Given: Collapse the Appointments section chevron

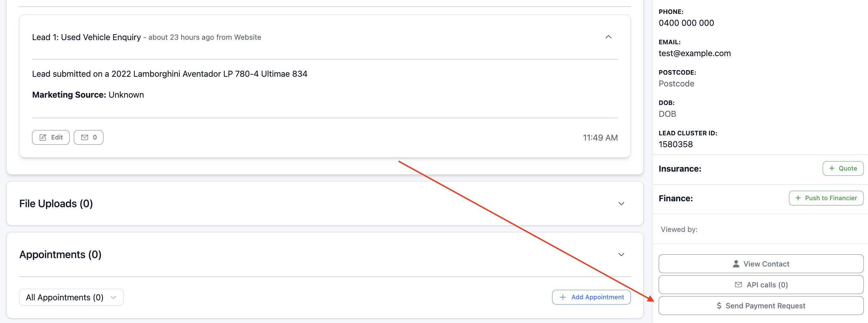Looking at the screenshot, I should tap(621, 255).
